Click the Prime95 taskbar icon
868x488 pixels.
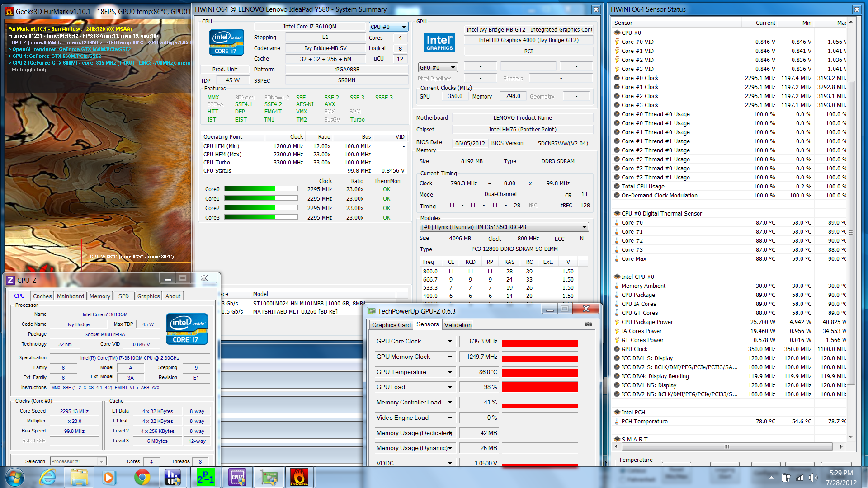click(205, 478)
